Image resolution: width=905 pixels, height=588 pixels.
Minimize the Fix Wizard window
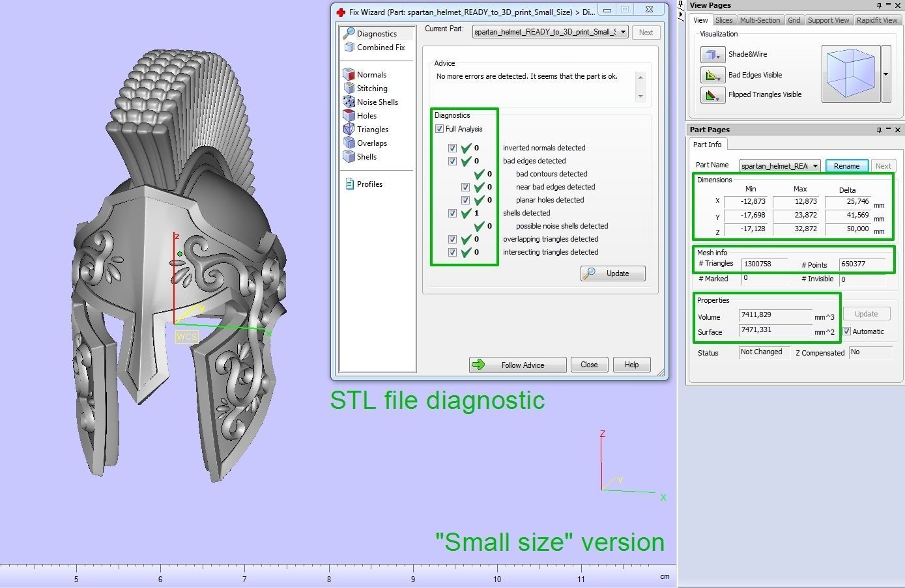[x=607, y=10]
